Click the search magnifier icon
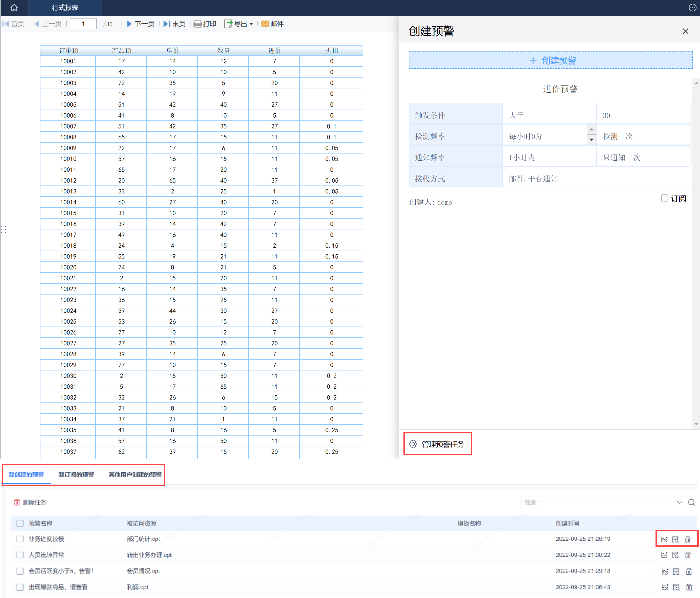The width and height of the screenshot is (700, 598). [x=692, y=503]
